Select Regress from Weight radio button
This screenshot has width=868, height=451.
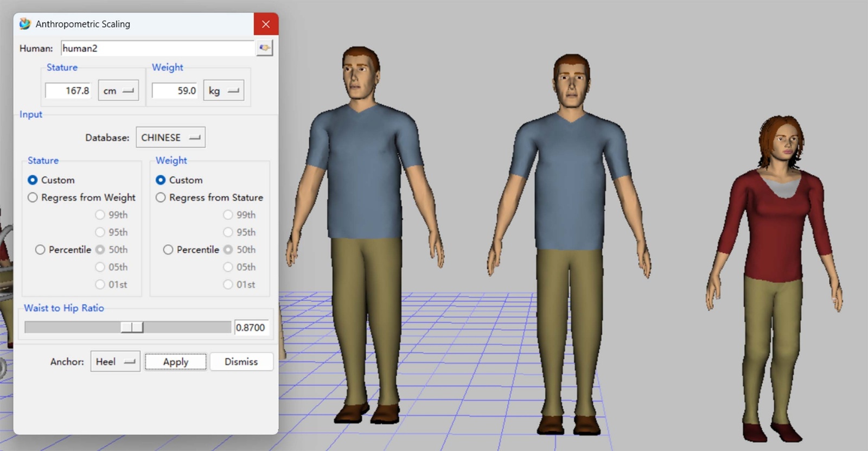pyautogui.click(x=33, y=198)
